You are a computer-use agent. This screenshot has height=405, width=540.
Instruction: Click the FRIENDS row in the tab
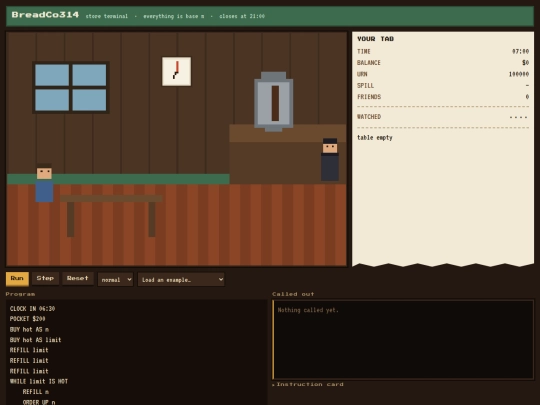443,97
